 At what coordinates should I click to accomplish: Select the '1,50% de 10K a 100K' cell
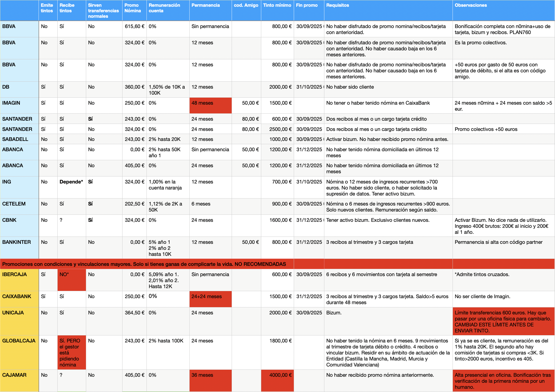pyautogui.click(x=168, y=89)
